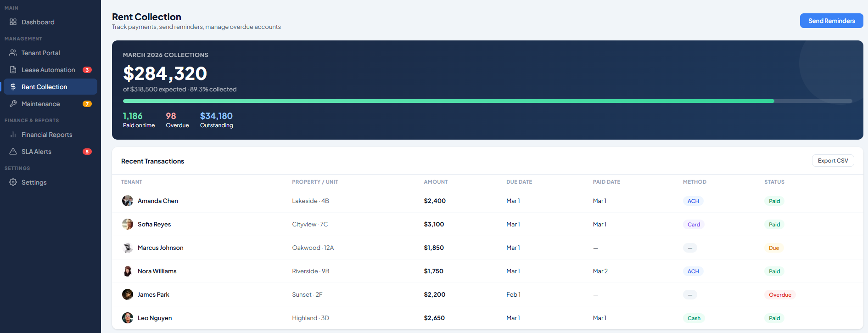This screenshot has width=868, height=333.
Task: Click the Tenant Portal people icon
Action: (x=13, y=53)
